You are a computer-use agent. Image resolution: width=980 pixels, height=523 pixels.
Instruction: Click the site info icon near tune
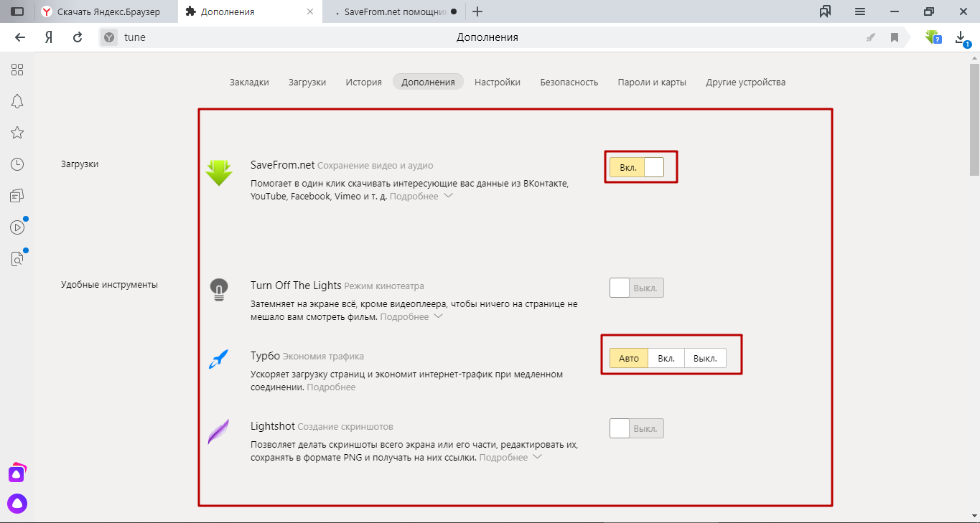coord(109,37)
